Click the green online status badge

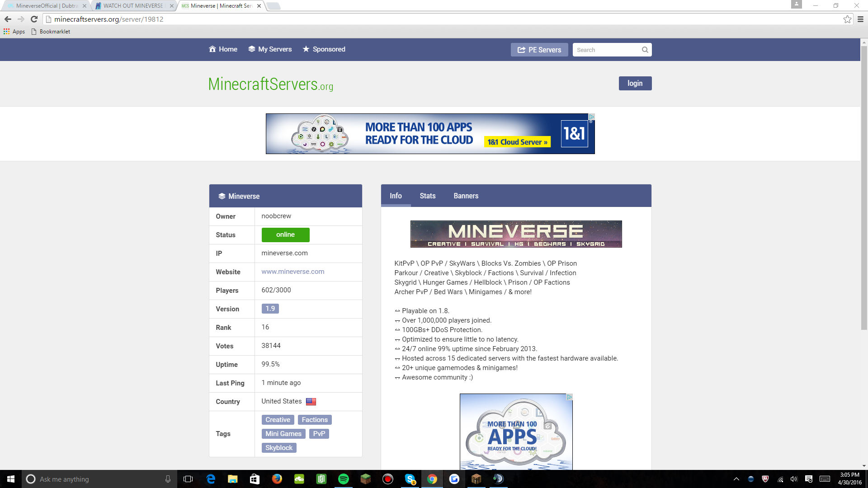click(x=285, y=235)
